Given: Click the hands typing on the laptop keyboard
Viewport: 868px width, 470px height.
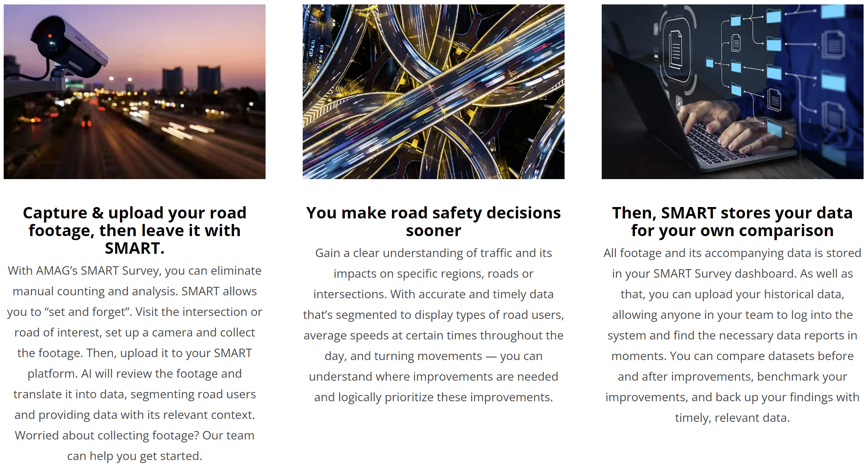Looking at the screenshot, I should [721, 129].
